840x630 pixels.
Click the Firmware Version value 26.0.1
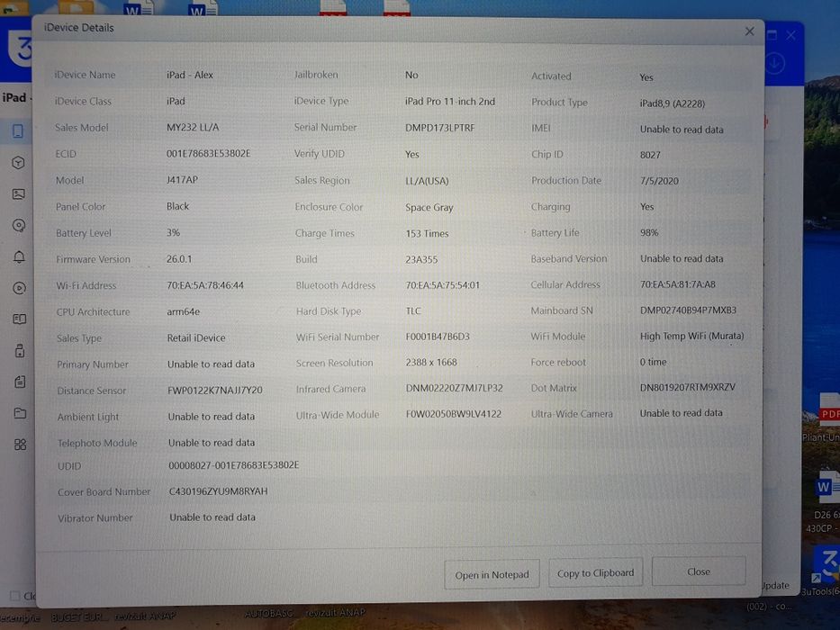(x=179, y=259)
